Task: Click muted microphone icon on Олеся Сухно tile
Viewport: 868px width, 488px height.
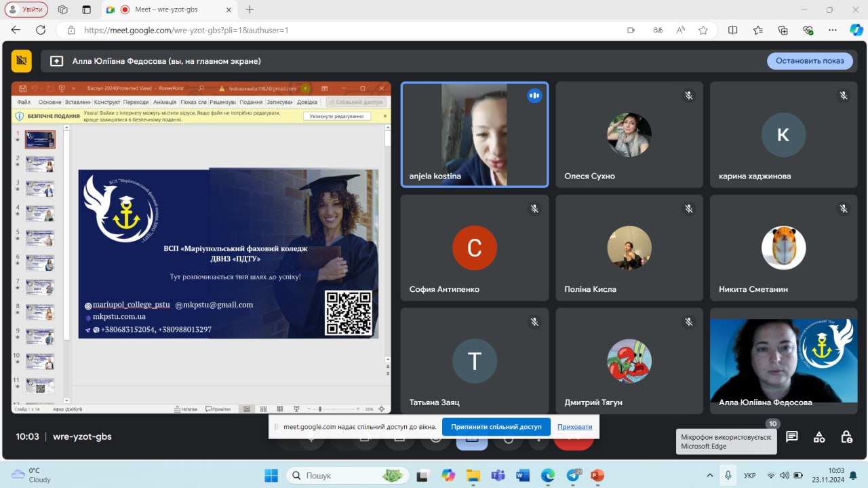Action: [x=689, y=96]
